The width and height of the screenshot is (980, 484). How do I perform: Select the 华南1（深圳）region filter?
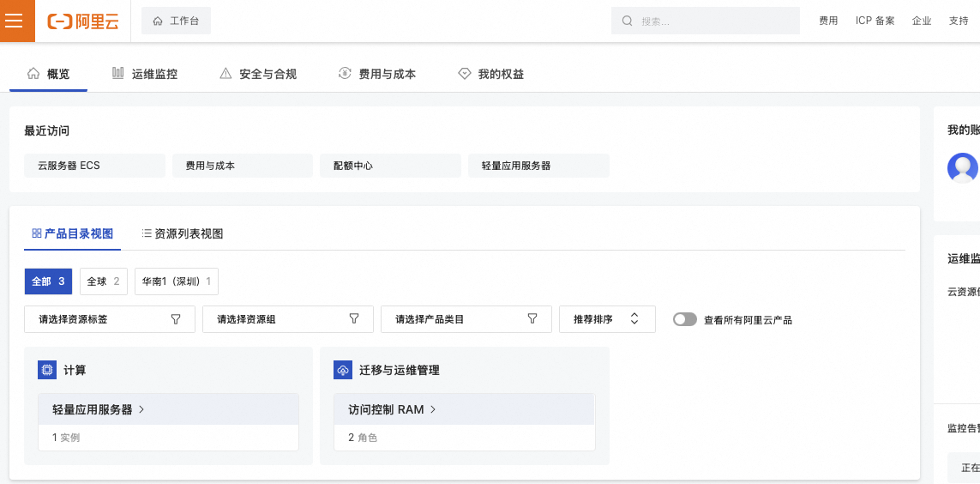pos(177,281)
